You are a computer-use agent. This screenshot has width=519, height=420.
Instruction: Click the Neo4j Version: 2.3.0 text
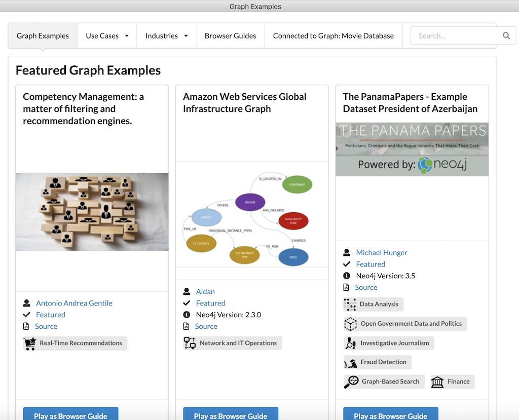pos(229,315)
